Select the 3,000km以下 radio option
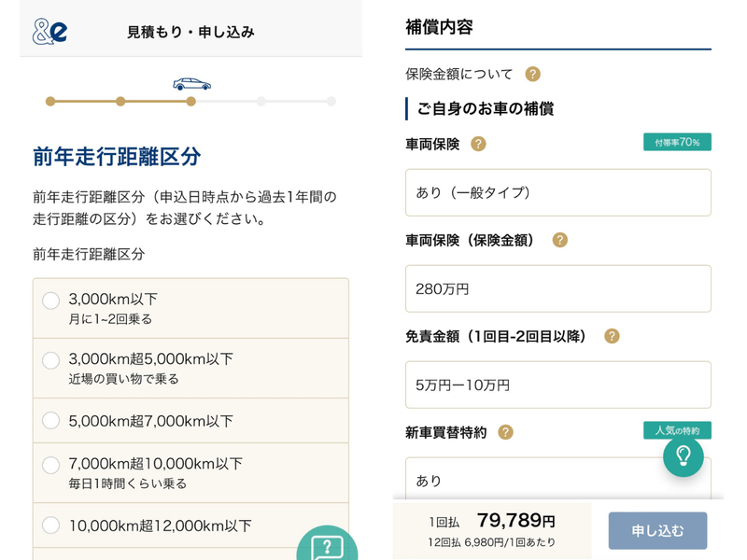This screenshot has width=747, height=560. point(51,301)
